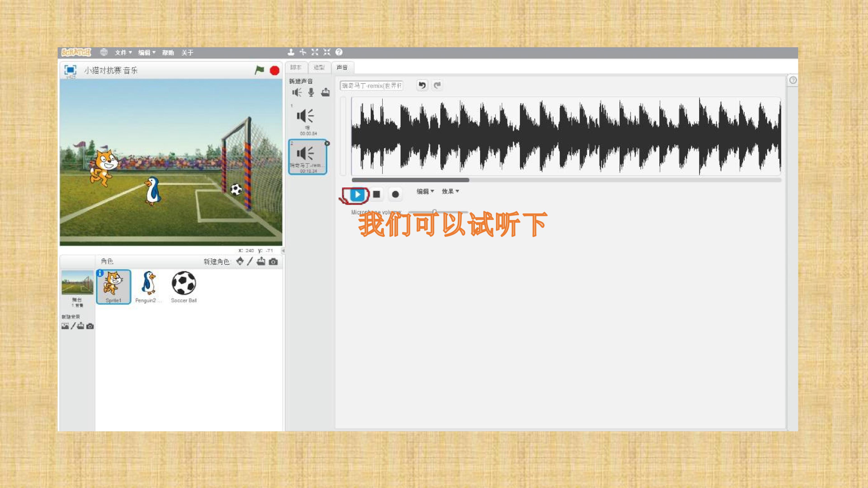Click the undo arrow in sound editor

(422, 85)
